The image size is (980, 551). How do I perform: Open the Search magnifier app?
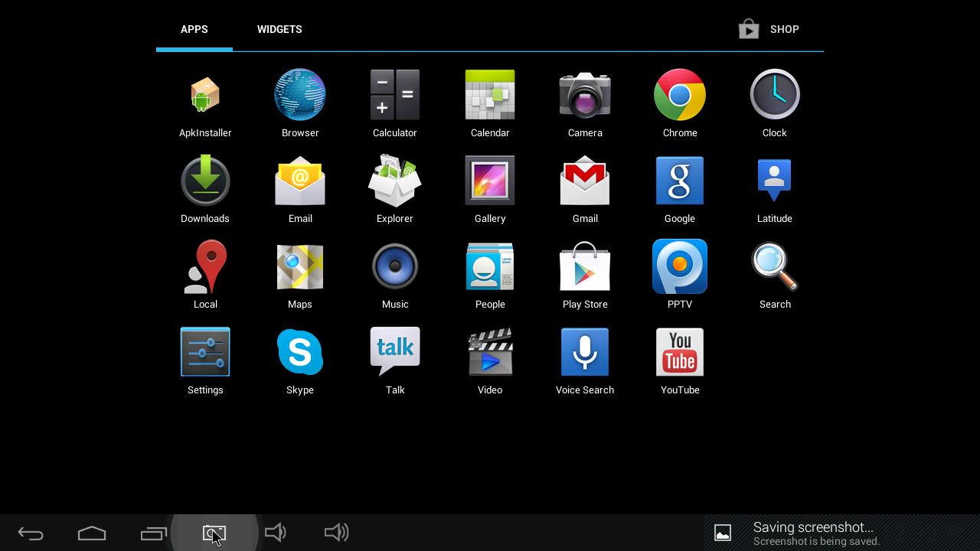[x=775, y=266]
